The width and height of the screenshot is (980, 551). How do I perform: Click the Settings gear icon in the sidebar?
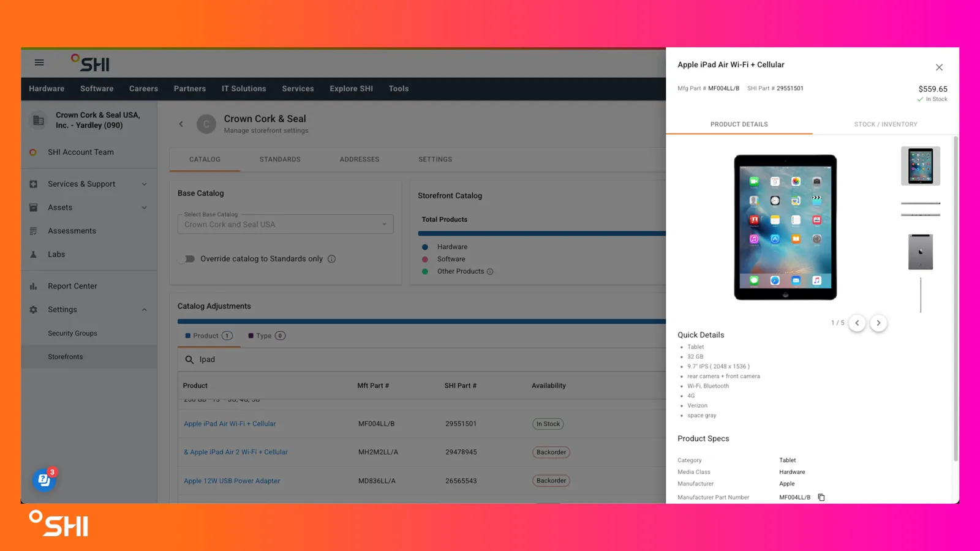[x=34, y=310]
